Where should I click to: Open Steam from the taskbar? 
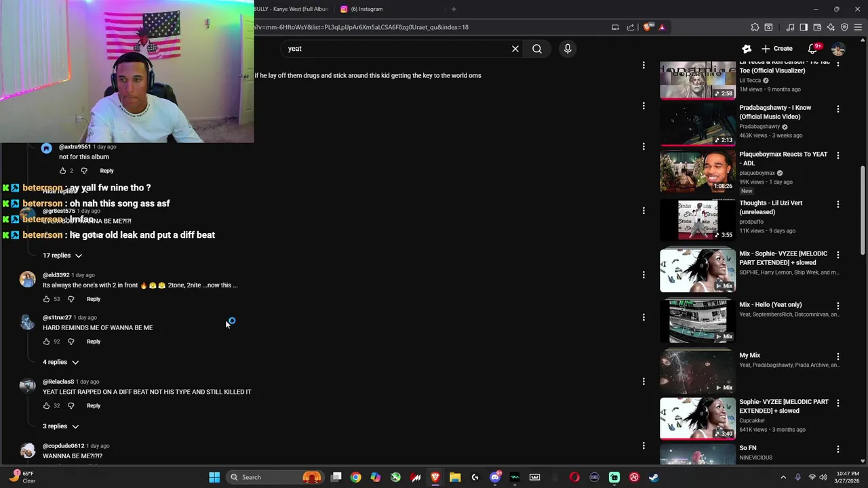(654, 477)
